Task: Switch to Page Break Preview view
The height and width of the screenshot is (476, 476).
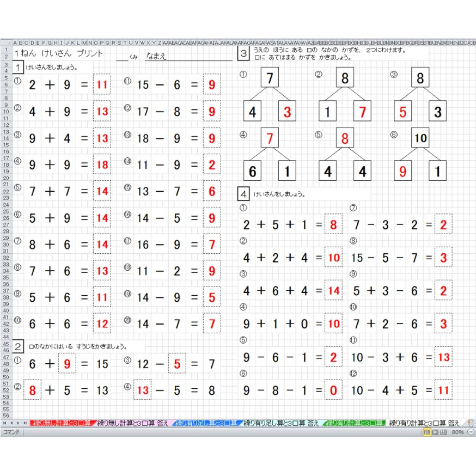Action: click(443, 432)
